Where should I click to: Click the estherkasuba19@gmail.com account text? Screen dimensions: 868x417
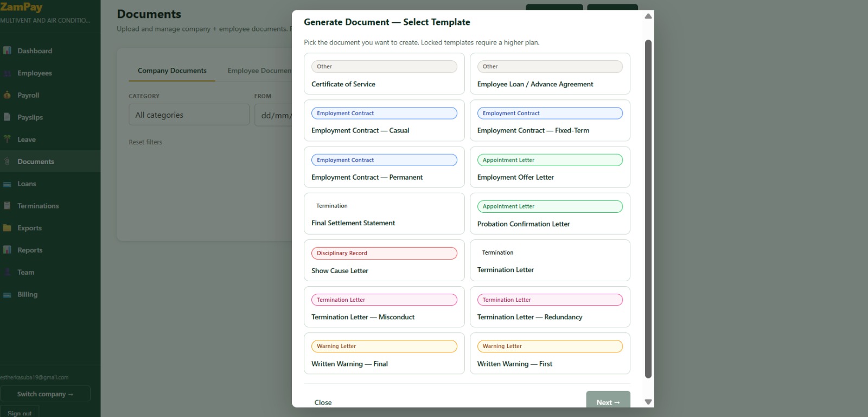click(x=34, y=377)
